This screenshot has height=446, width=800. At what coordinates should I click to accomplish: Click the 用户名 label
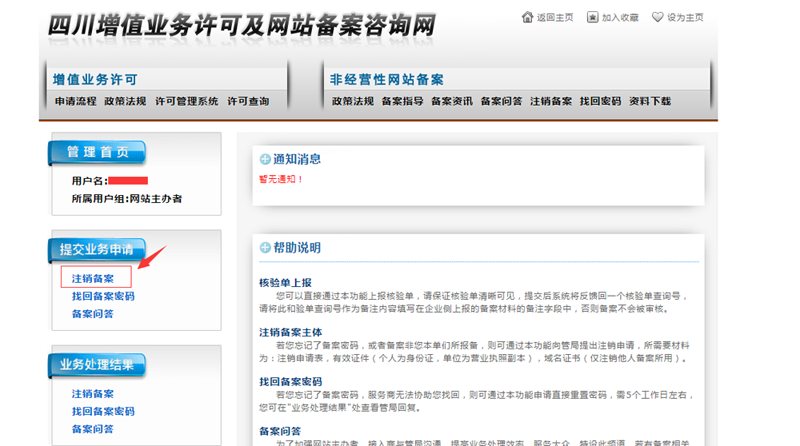[90, 181]
